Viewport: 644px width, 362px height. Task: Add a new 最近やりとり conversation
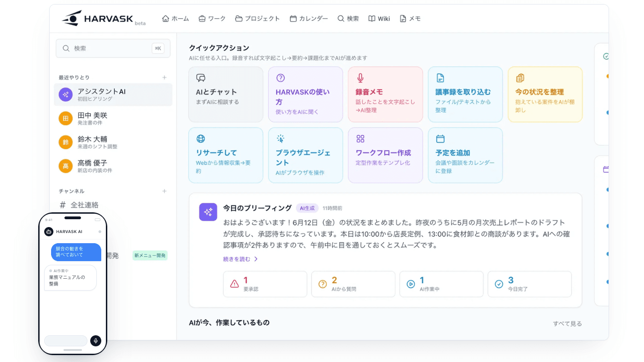(x=164, y=77)
